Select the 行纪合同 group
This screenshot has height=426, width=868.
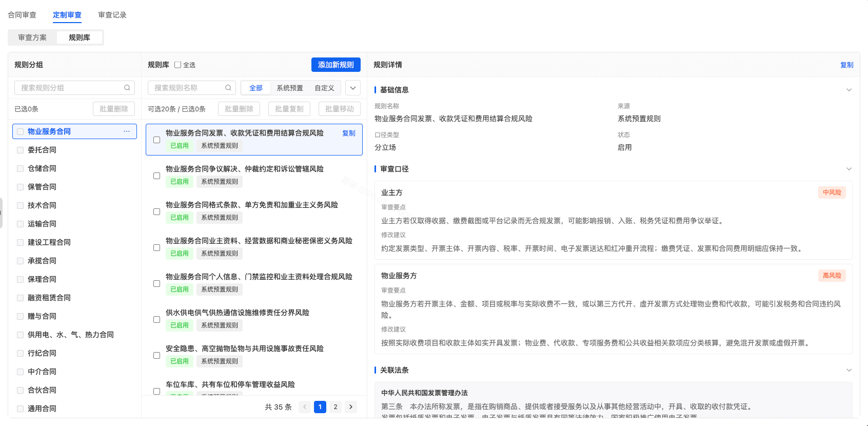(74, 353)
